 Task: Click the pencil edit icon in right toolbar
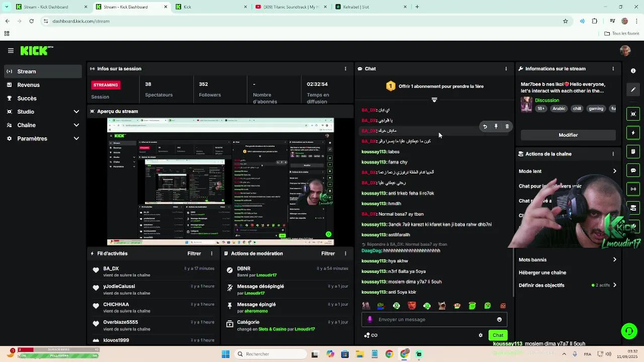coord(633,89)
